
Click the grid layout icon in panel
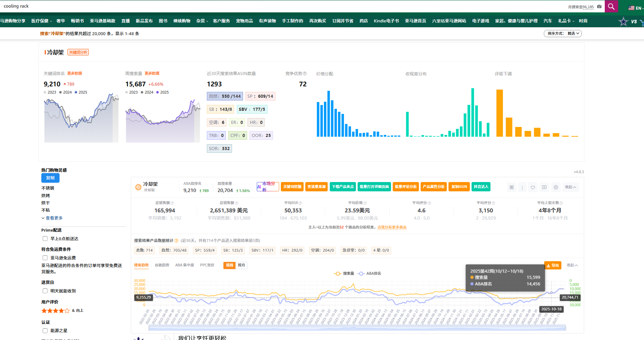pyautogui.click(x=511, y=187)
